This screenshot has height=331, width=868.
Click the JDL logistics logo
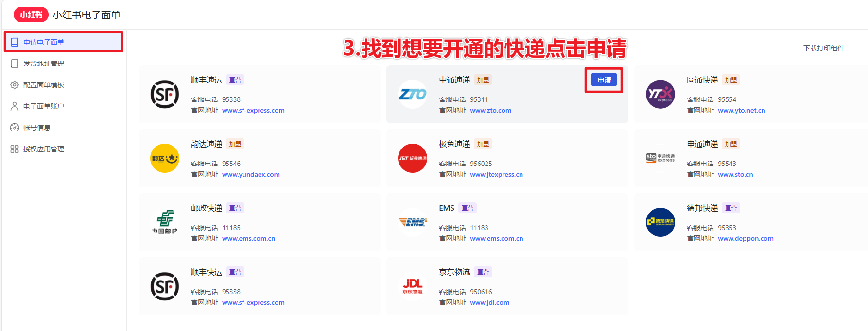412,286
